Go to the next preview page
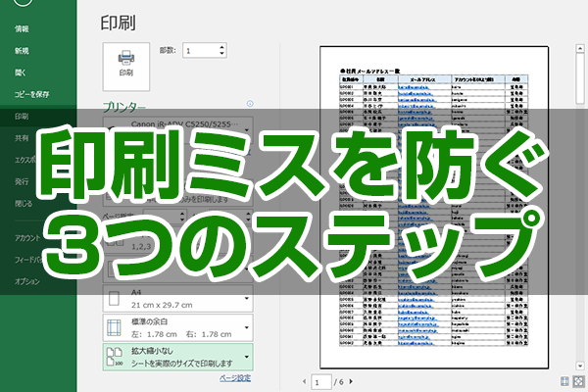This screenshot has height=392, width=588. [351, 381]
